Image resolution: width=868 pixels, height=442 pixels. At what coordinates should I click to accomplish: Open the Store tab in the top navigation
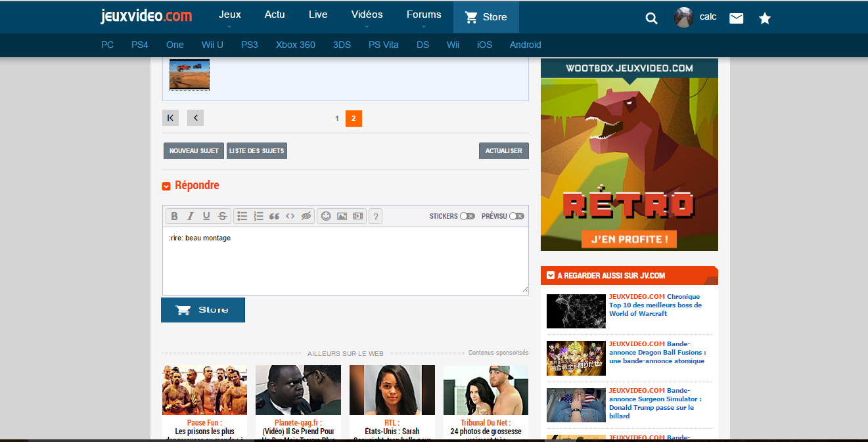[486, 17]
